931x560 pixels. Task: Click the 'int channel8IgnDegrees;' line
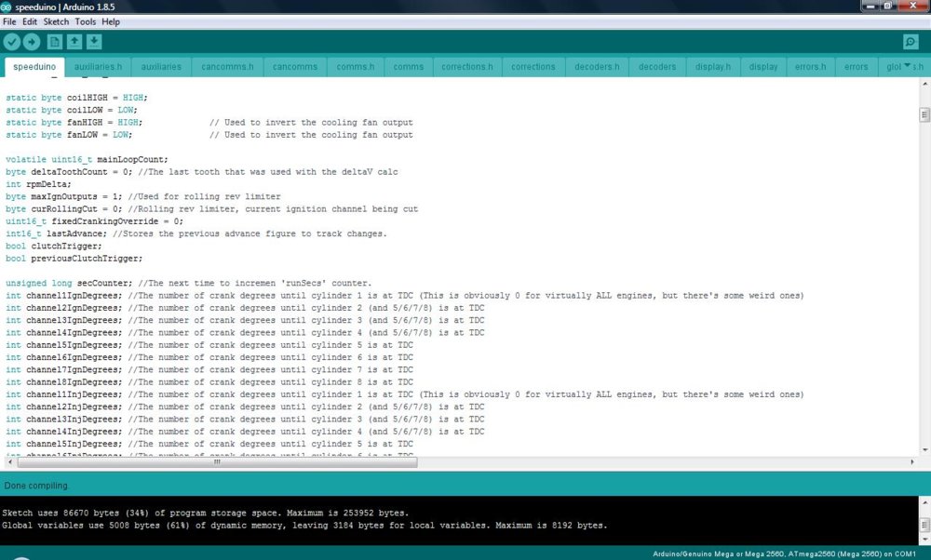click(x=209, y=382)
